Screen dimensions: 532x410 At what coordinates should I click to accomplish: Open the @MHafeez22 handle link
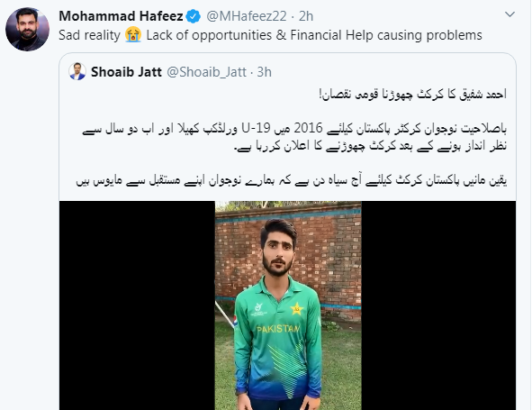pos(247,16)
